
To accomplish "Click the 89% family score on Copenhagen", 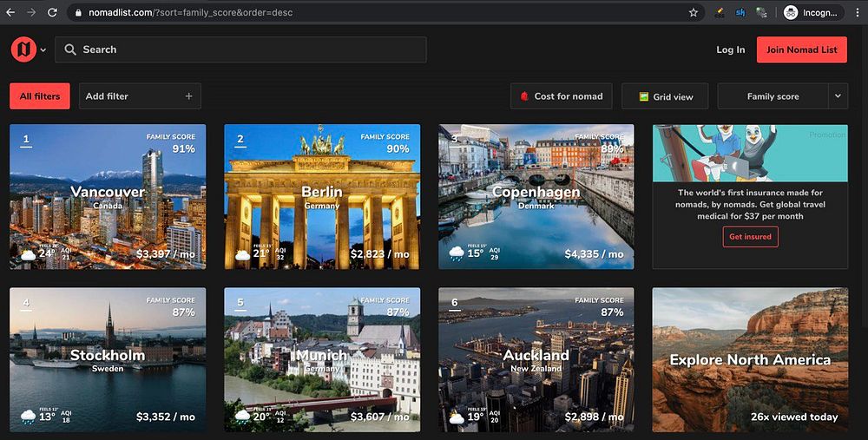I will pyautogui.click(x=612, y=149).
